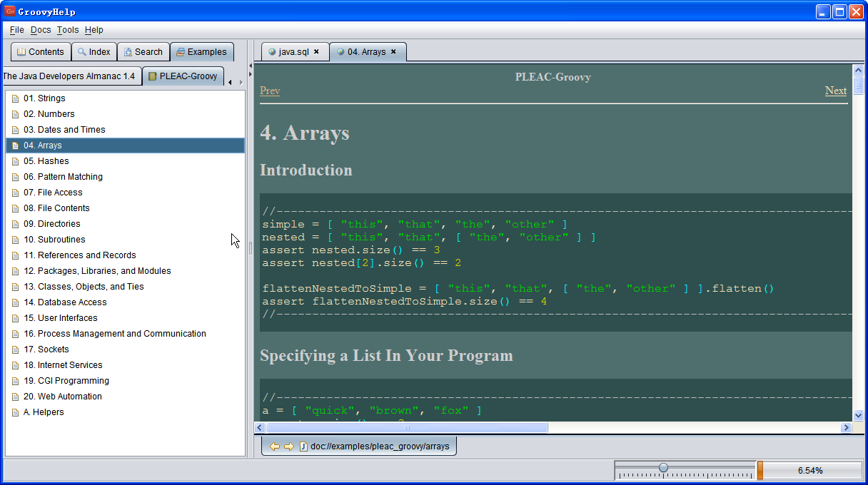Click horizontal scrollbar thumb
This screenshot has width=868, height=485.
tap(407, 428)
